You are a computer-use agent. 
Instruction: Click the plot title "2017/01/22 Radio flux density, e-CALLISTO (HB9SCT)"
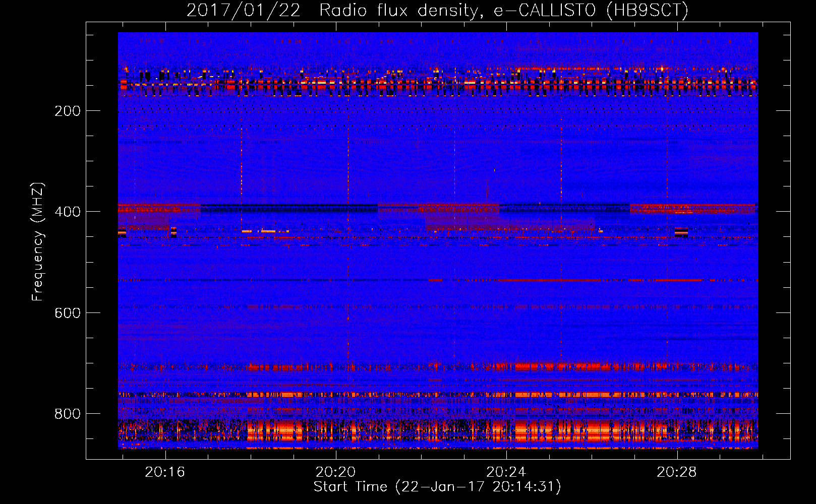[x=437, y=10]
